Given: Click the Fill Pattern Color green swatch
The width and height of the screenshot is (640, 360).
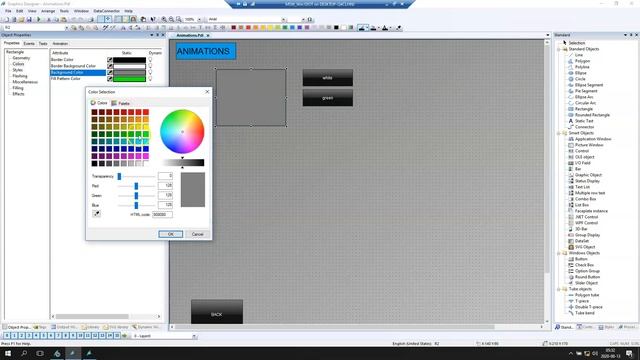Looking at the screenshot, I should (x=129, y=79).
